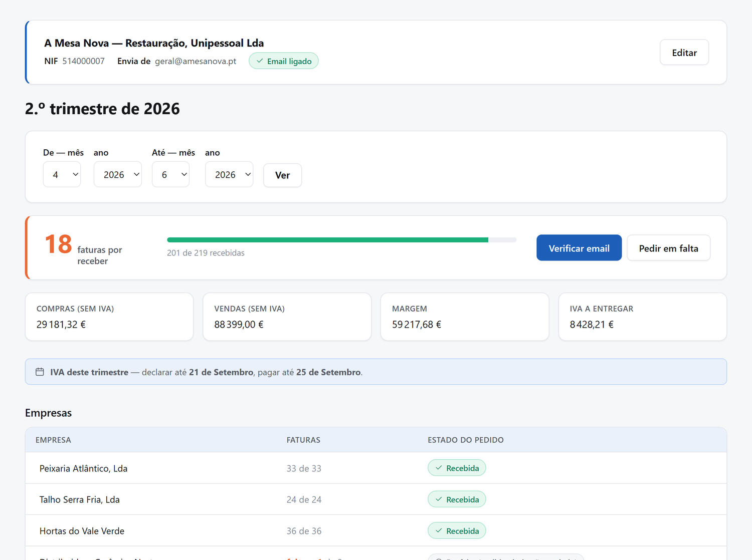Screen dimensions: 752x560
Task: Click the Recebida badge for Hortas do Vale Verde
Action: pos(457,531)
